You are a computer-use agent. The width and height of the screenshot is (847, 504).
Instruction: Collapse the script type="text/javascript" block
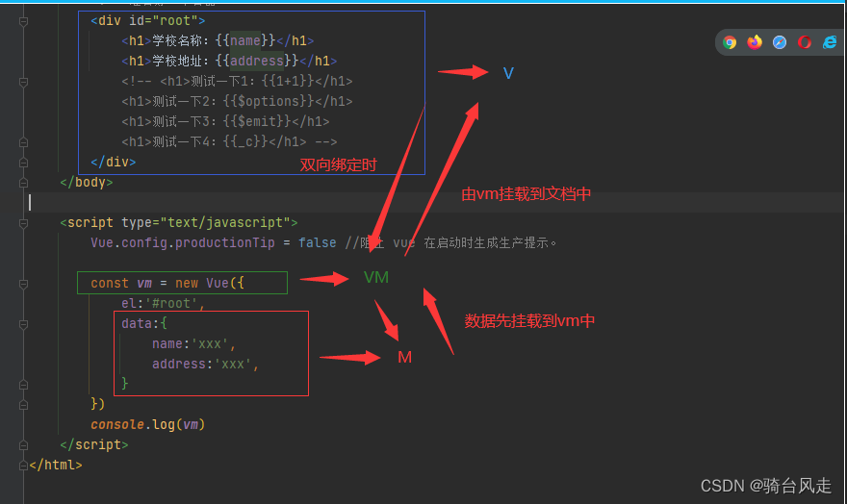pos(23,223)
